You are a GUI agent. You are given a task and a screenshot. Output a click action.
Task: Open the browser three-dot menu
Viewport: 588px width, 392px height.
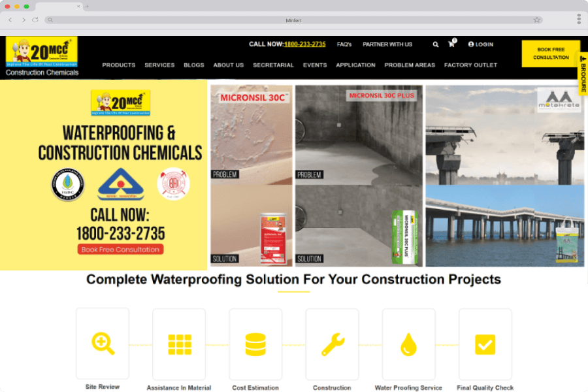pos(579,19)
